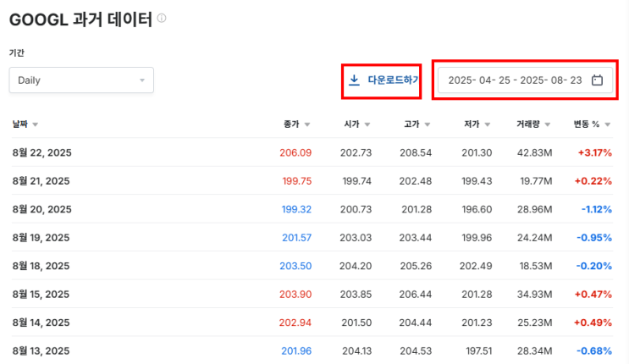Select date cell 8월 20, 2025
The width and height of the screenshot is (629, 364).
41,209
